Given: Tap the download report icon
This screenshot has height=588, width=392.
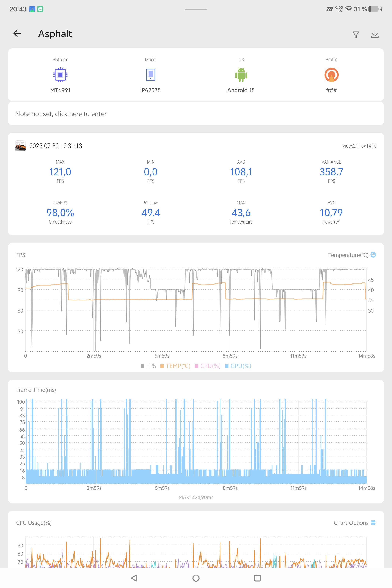Looking at the screenshot, I should 375,35.
